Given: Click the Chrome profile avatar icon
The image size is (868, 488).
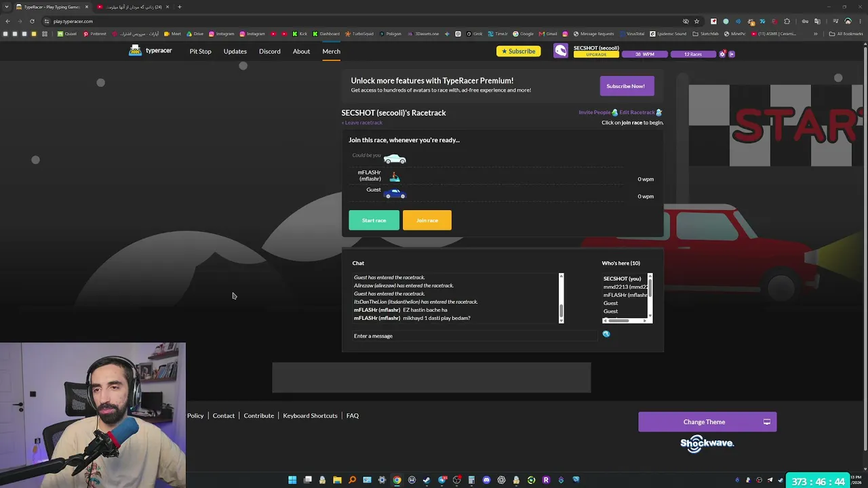Looking at the screenshot, I should tap(848, 21).
